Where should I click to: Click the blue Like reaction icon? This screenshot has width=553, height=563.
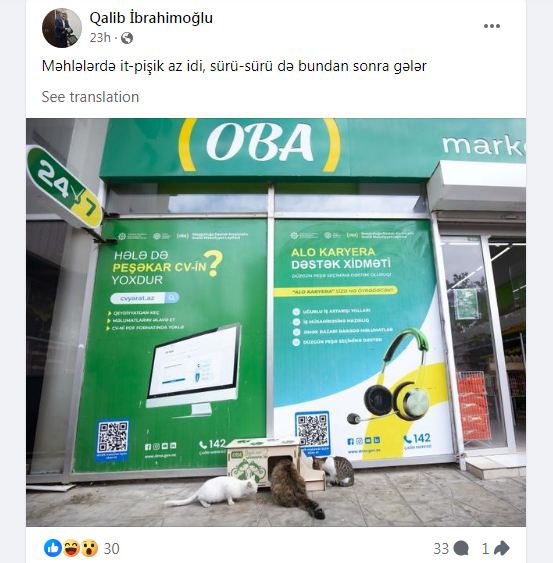coord(53,548)
